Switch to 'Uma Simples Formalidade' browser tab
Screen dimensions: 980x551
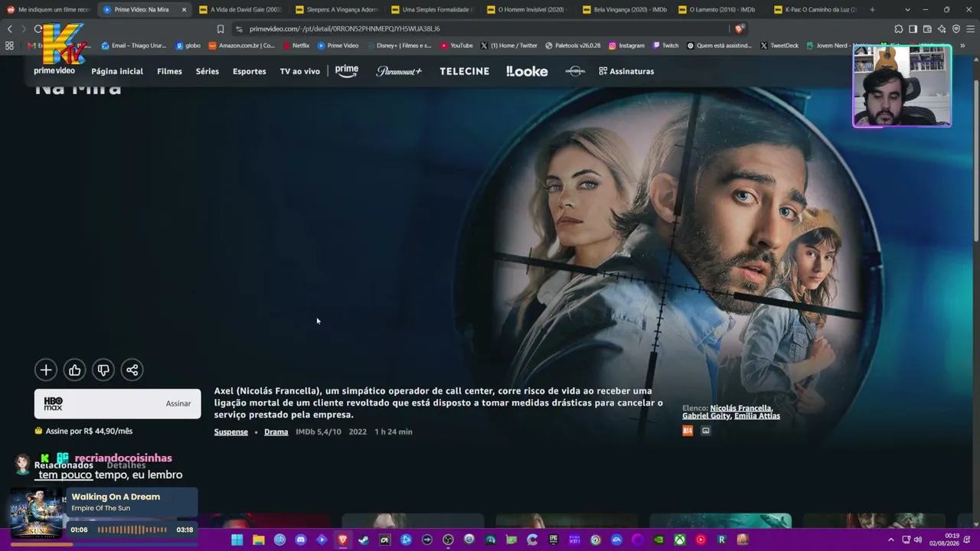(x=431, y=10)
